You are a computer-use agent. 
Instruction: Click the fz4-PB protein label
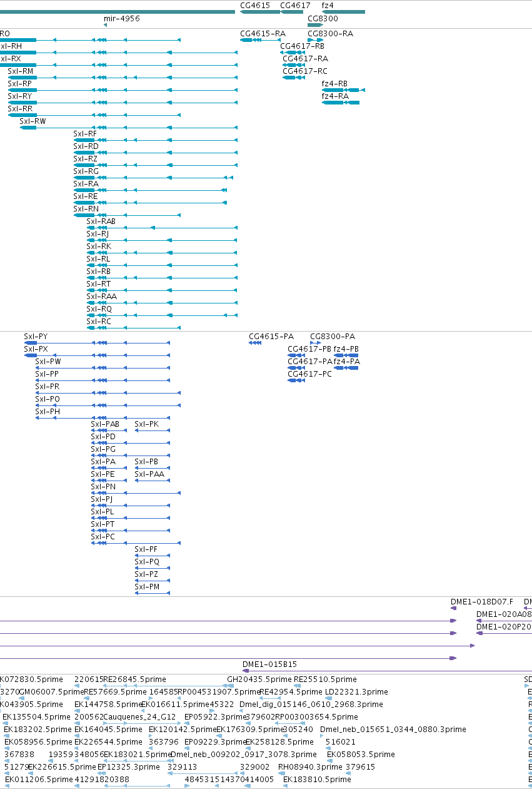(x=346, y=349)
